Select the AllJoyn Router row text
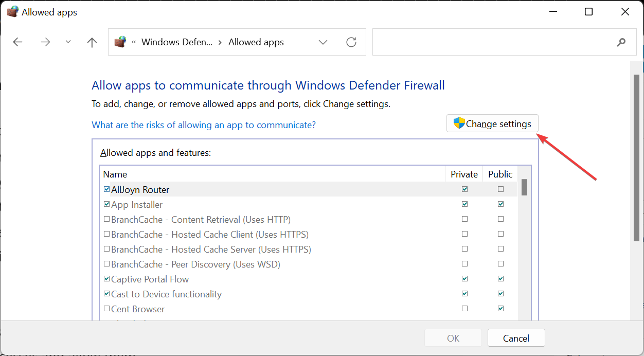Screen dimensions: 644x356 pos(140,189)
